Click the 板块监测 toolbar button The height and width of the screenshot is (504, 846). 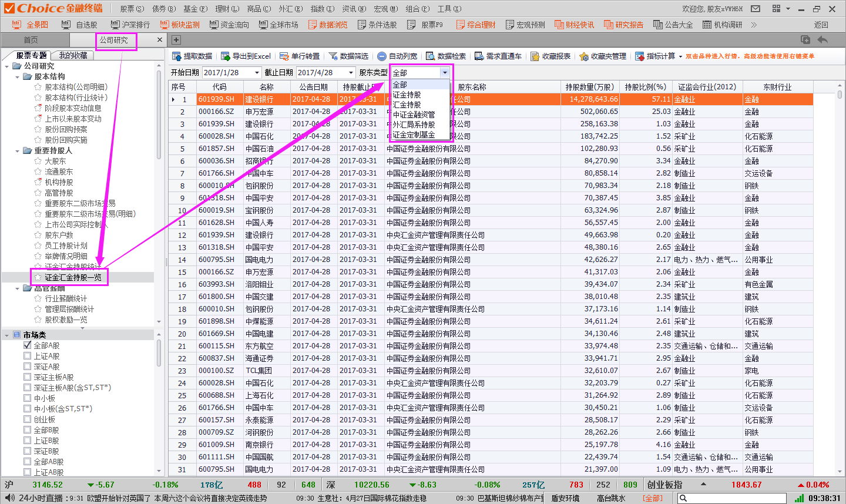coord(180,25)
